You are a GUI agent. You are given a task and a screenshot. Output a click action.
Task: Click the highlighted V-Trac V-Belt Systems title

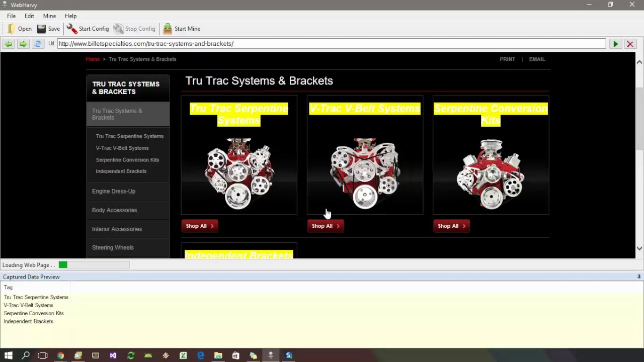point(365,109)
